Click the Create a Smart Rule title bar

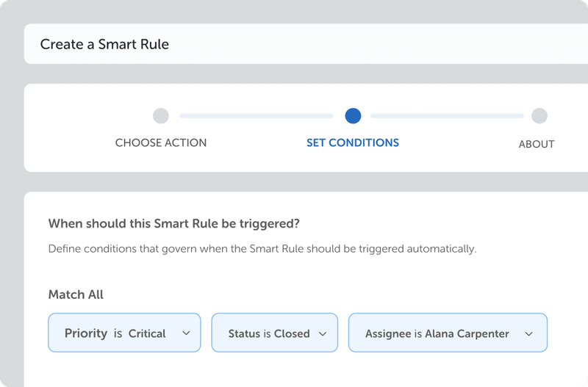tap(104, 44)
